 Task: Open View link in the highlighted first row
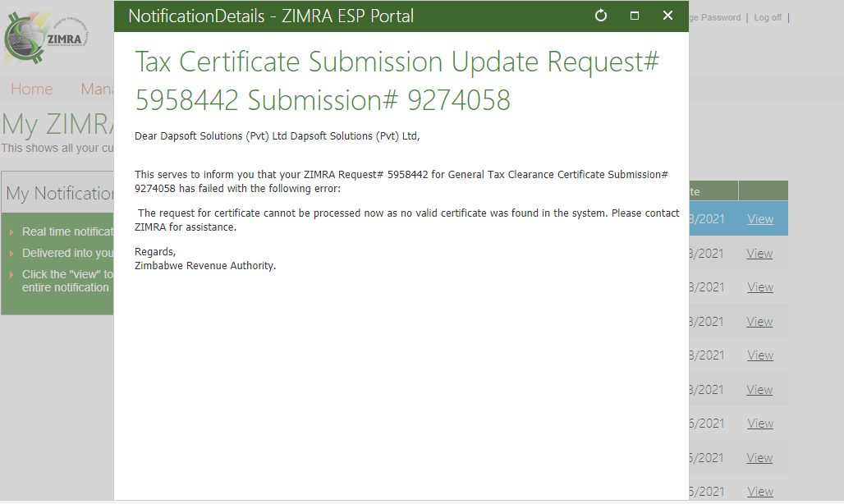760,219
